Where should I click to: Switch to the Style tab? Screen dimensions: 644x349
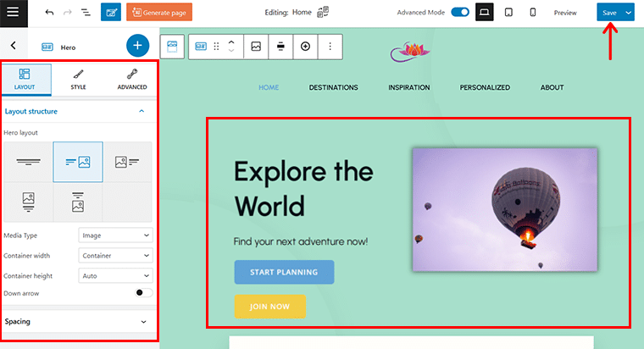[78, 80]
